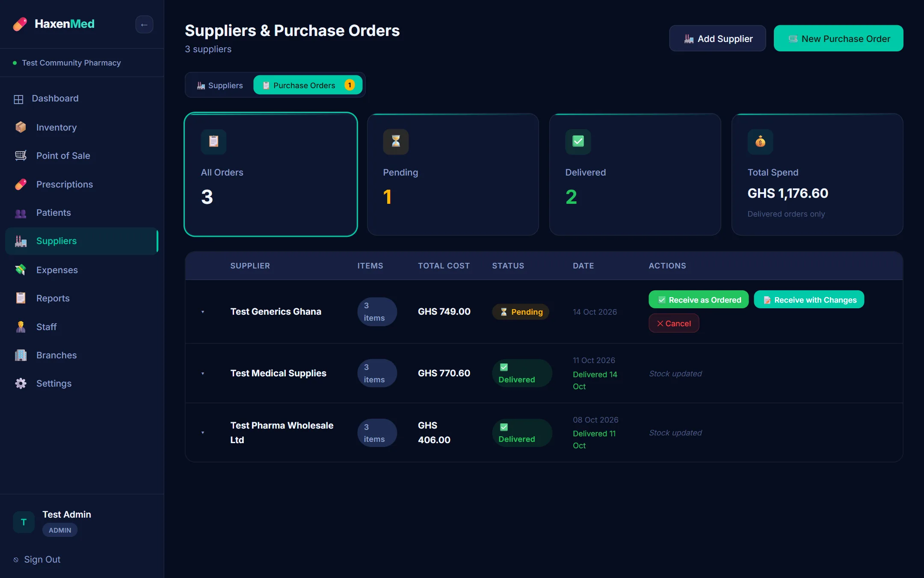Open Inventory label in sidebar menu
This screenshot has height=578, width=924.
point(56,127)
